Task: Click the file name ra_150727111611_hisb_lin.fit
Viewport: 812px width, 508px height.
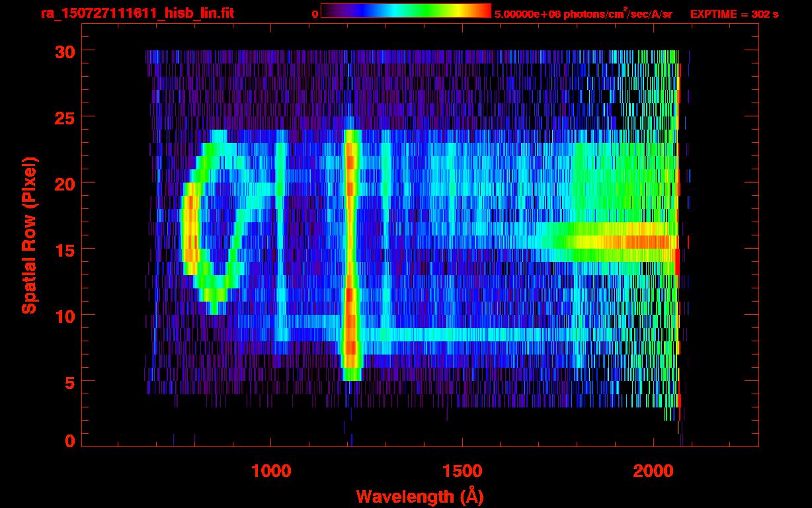Action: coord(137,14)
